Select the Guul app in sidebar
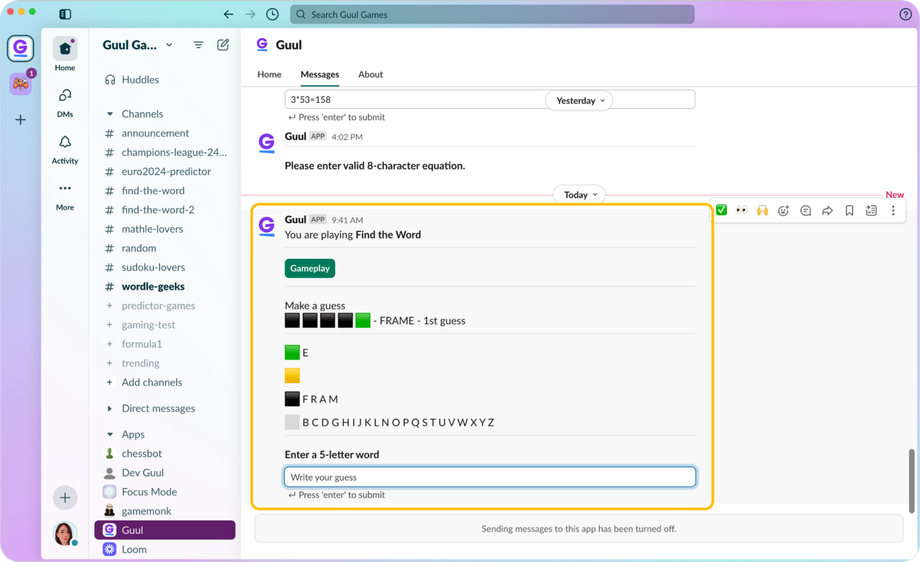 [165, 530]
